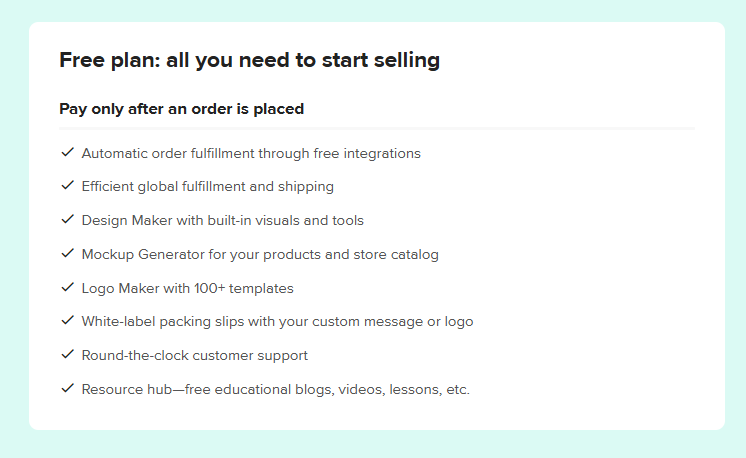Click 'Pay only after an order is placed' subheading
This screenshot has height=458, width=746.
[181, 109]
